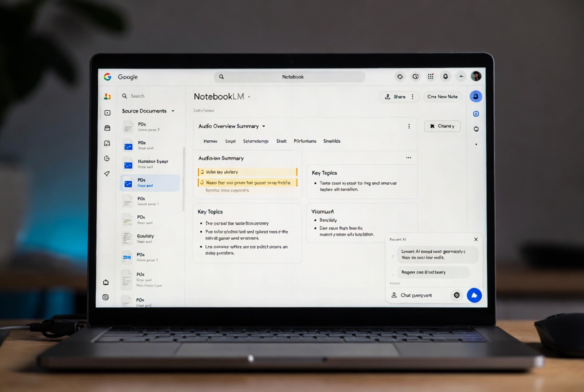Open the horizontal three-dot menu above Key Topics
584x392 pixels.
408,157
